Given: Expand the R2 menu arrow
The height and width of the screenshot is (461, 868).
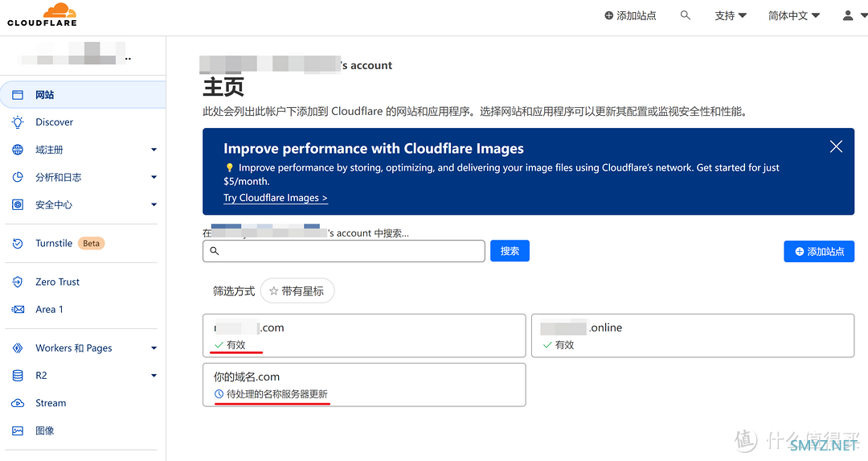Looking at the screenshot, I should [x=154, y=376].
